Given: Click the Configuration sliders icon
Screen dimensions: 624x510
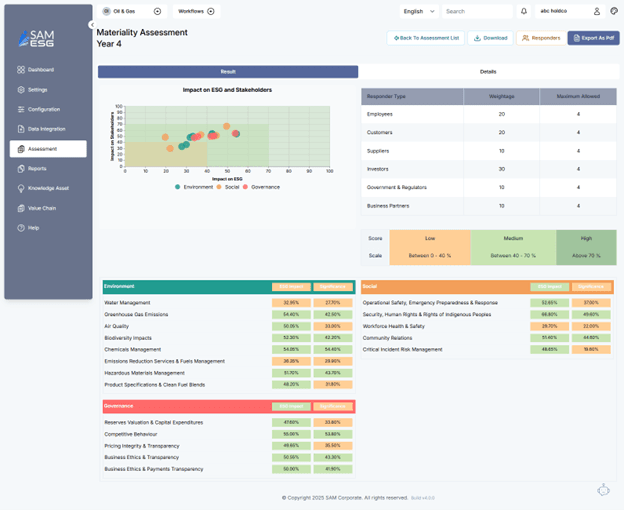Looking at the screenshot, I should point(20,109).
